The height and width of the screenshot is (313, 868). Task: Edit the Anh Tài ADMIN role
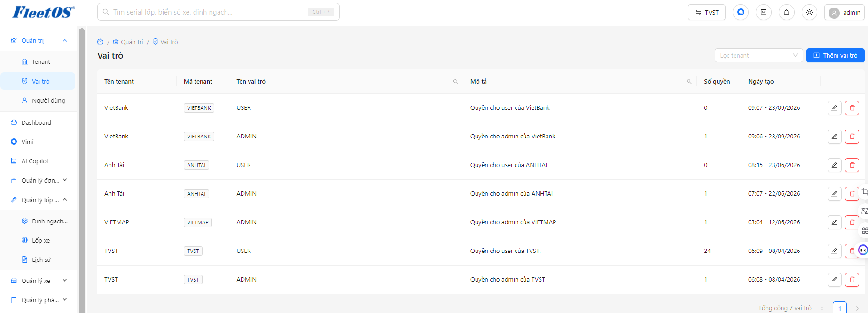pos(834,194)
